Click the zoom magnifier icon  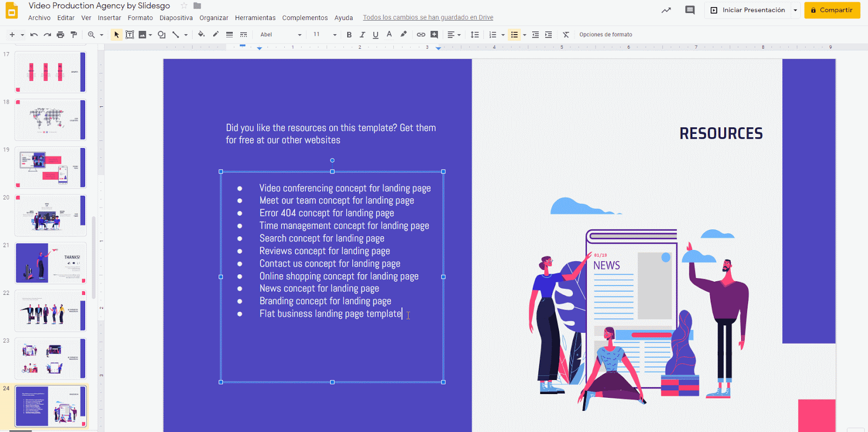[91, 35]
